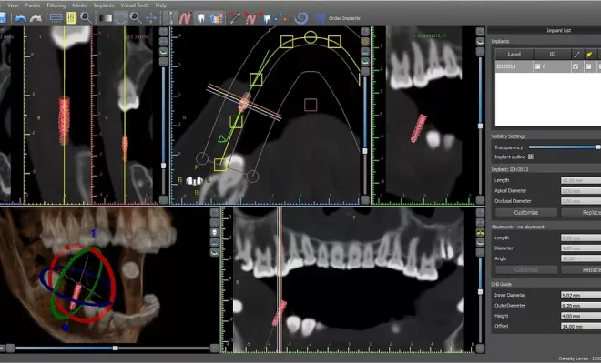
Task: Click the drill guide Inner Diameter field
Action: click(578, 295)
